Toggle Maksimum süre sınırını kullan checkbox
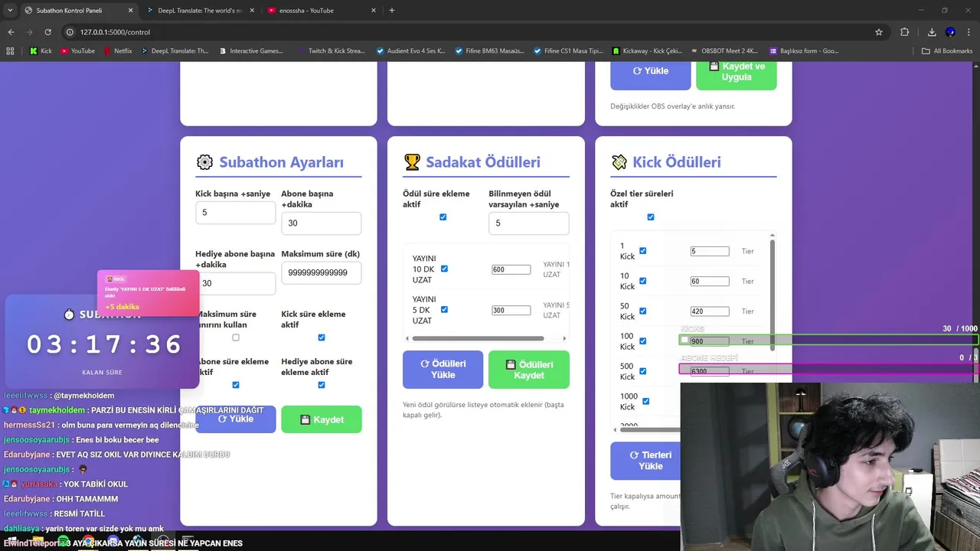 [x=236, y=337]
